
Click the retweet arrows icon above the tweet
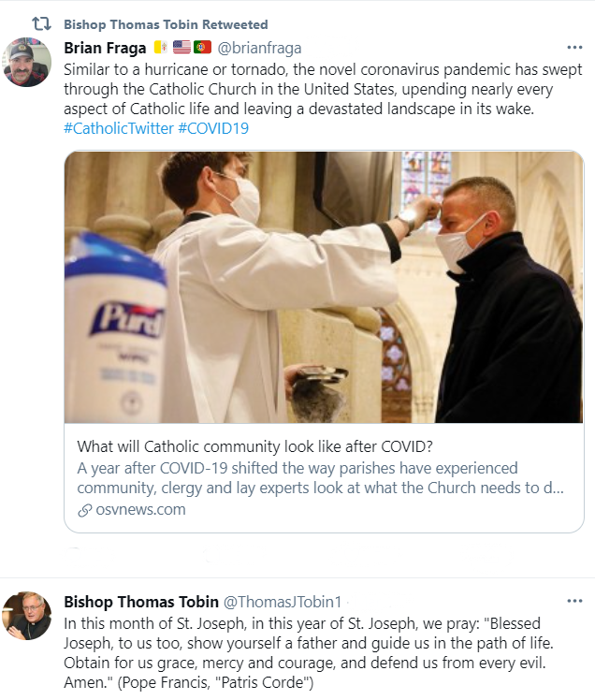(x=41, y=23)
